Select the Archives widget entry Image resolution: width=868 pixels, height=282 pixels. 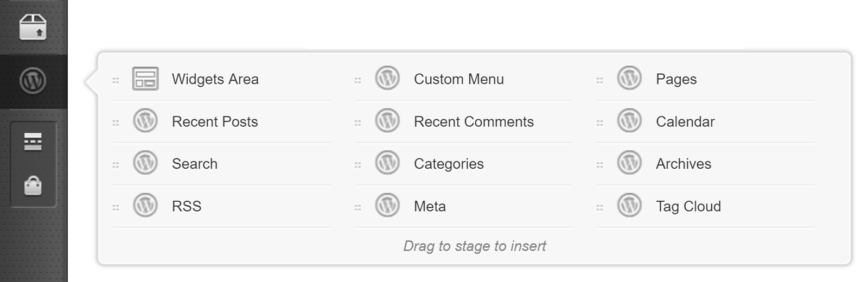click(x=683, y=164)
